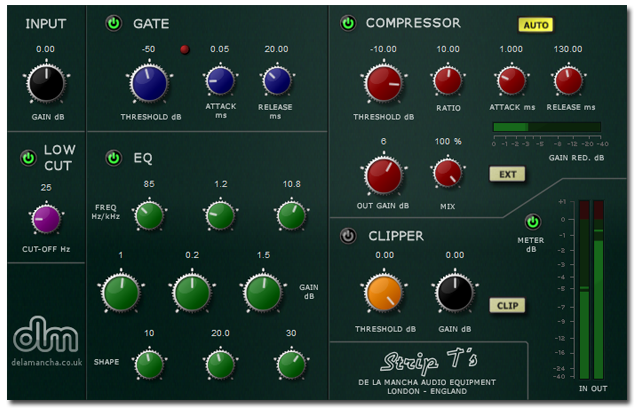634x410 pixels.
Task: Click the dlm logo
Action: coord(45,334)
